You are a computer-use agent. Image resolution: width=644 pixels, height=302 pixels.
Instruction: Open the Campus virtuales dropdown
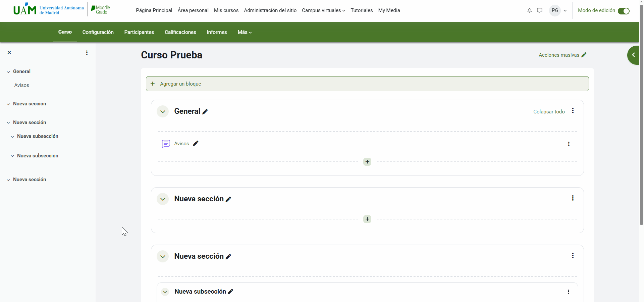[323, 10]
